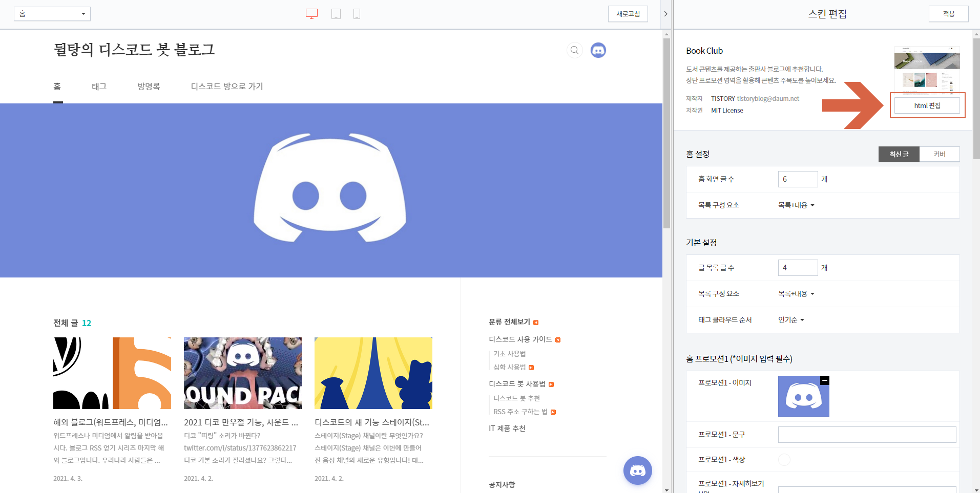Viewport: 980px width, 493px height.
Task: Open blog search magnifier icon
Action: click(575, 50)
